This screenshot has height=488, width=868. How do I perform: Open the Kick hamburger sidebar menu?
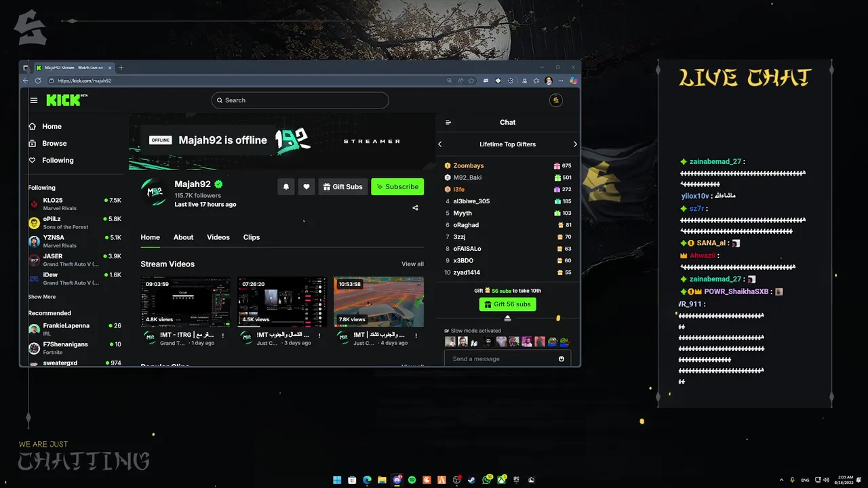click(34, 100)
